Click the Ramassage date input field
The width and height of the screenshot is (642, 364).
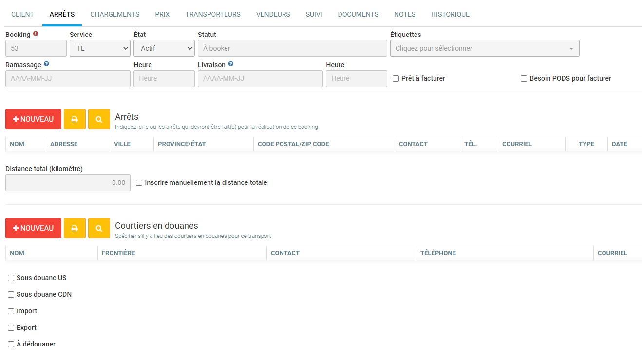pos(68,78)
